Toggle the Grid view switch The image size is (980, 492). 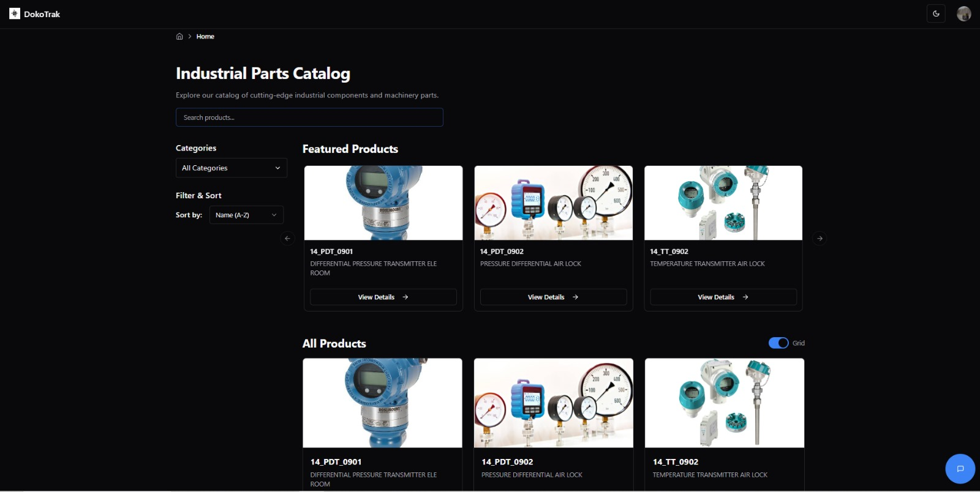click(x=778, y=343)
